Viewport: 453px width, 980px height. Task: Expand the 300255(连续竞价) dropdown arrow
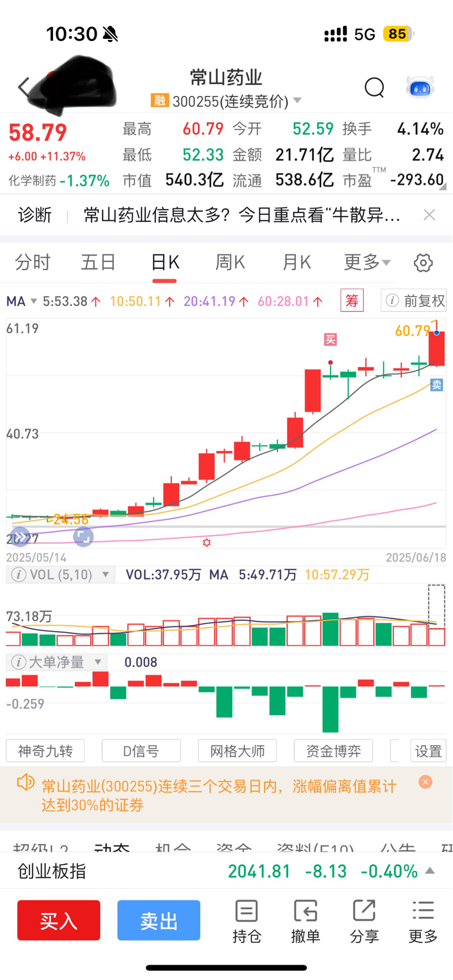[297, 101]
